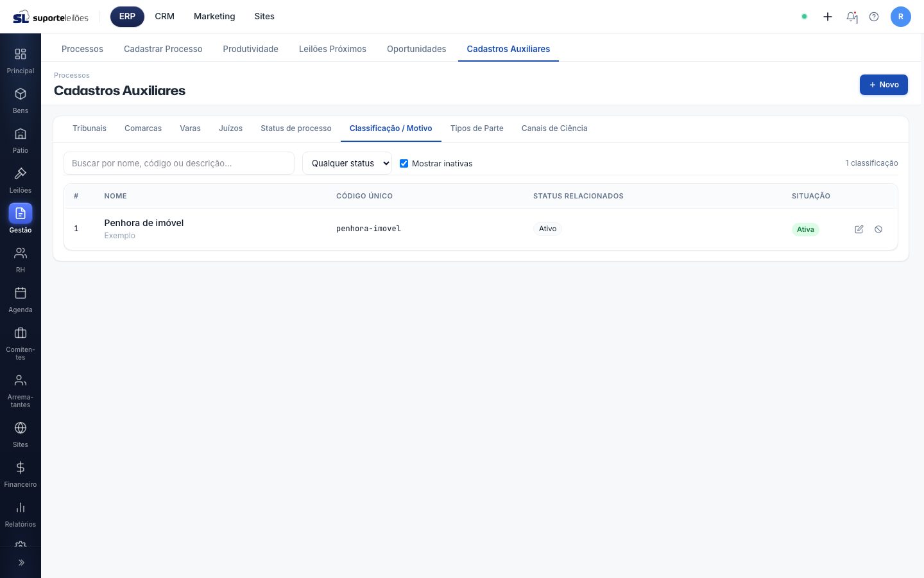Select the Canais de Ciência sub-tab
The height and width of the screenshot is (578, 924).
tap(554, 128)
